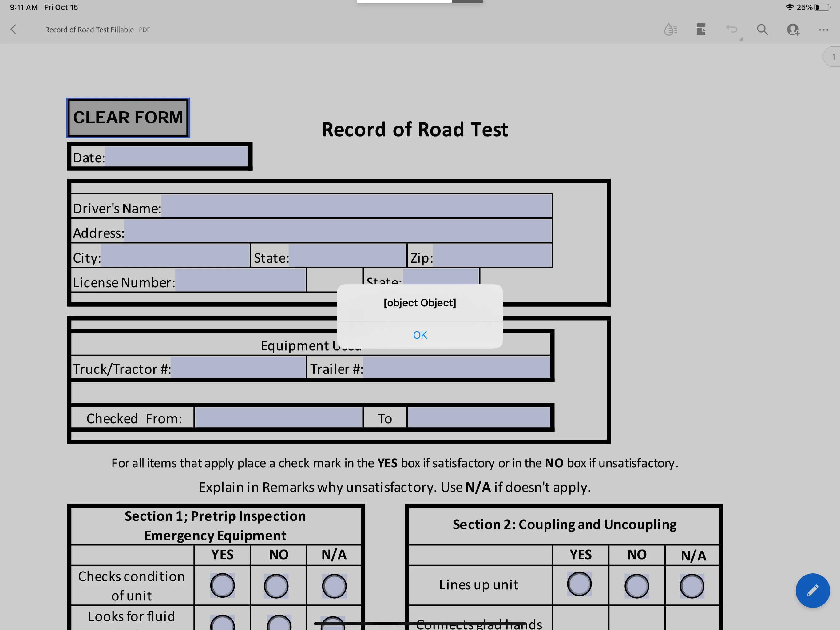
Task: Tap the Driver's Name text field
Action: (x=356, y=206)
